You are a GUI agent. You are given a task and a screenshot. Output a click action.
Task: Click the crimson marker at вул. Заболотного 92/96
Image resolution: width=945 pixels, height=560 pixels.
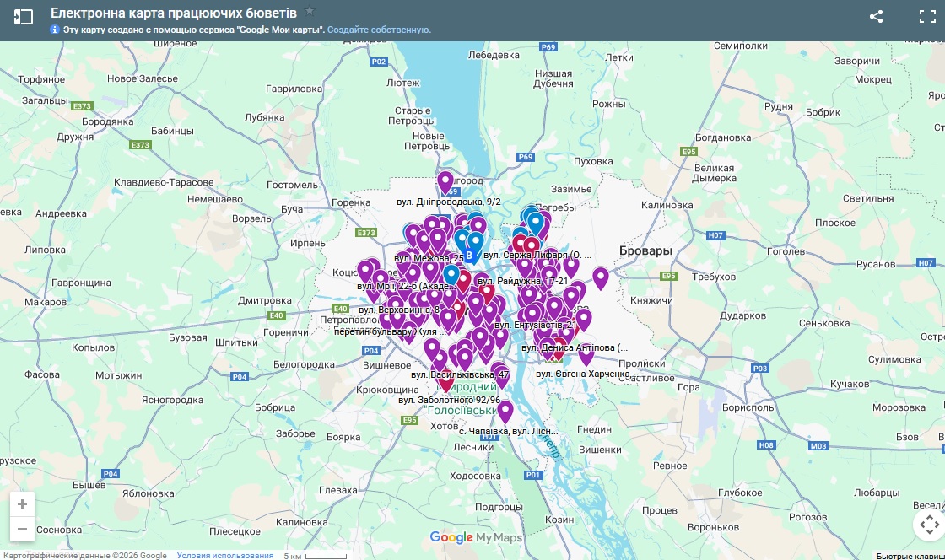click(x=446, y=381)
